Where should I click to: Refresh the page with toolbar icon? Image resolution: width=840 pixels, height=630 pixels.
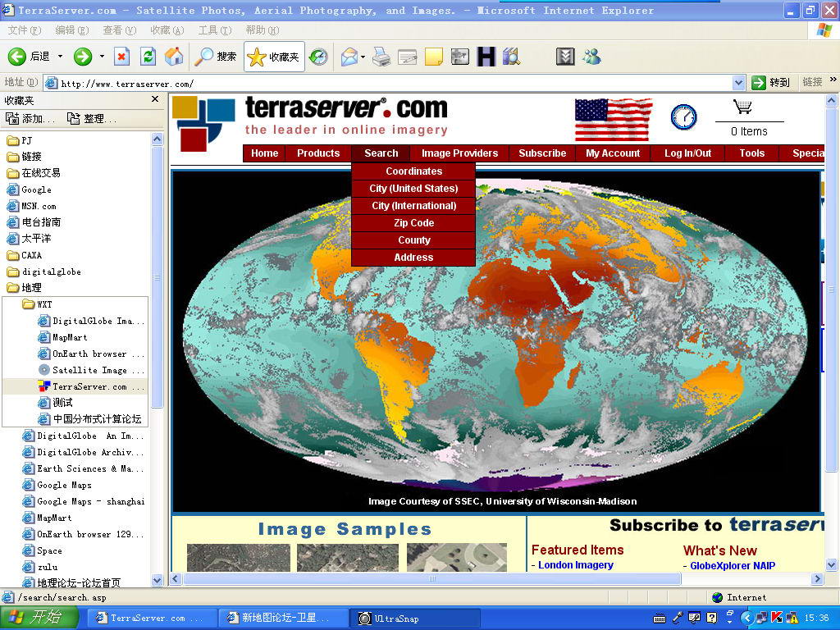pyautogui.click(x=148, y=57)
